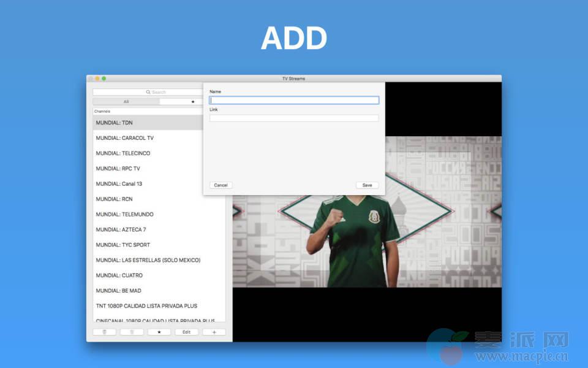The height and width of the screenshot is (368, 588).
Task: Click the star button in the bottom toolbar
Action: [x=159, y=332]
